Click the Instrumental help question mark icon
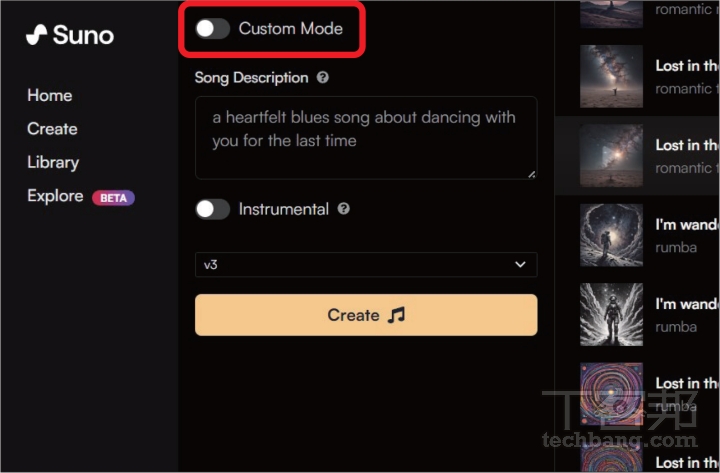This screenshot has width=720, height=473. (343, 209)
